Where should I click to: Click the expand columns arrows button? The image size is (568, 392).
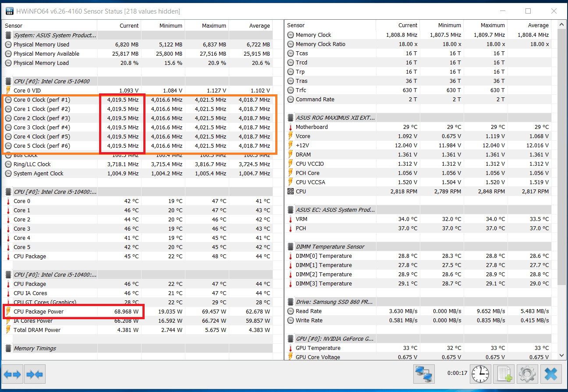click(x=13, y=374)
